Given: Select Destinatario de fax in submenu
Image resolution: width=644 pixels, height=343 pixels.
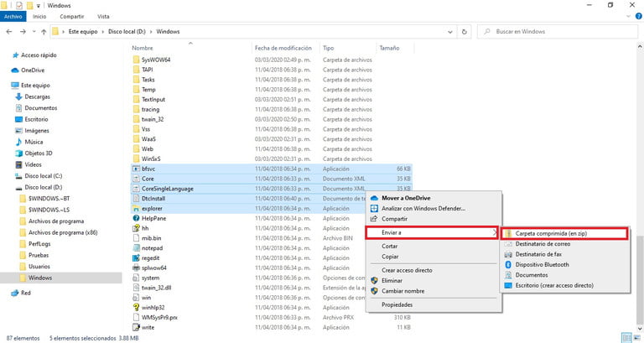Looking at the screenshot, I should pyautogui.click(x=565, y=254).
